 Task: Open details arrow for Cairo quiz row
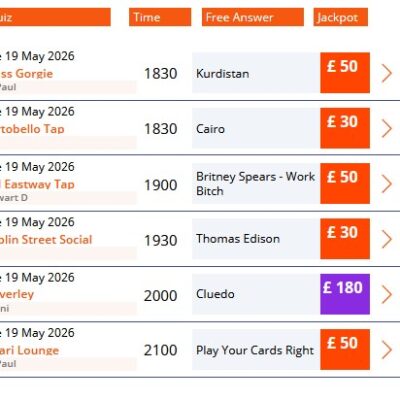coord(387,128)
